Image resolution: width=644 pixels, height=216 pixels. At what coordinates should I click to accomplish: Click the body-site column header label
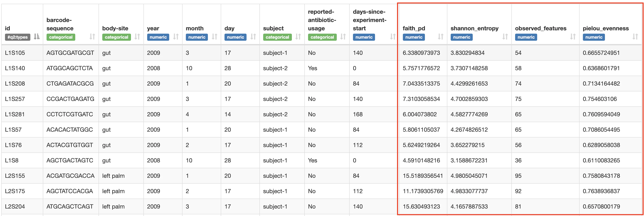pyautogui.click(x=115, y=28)
